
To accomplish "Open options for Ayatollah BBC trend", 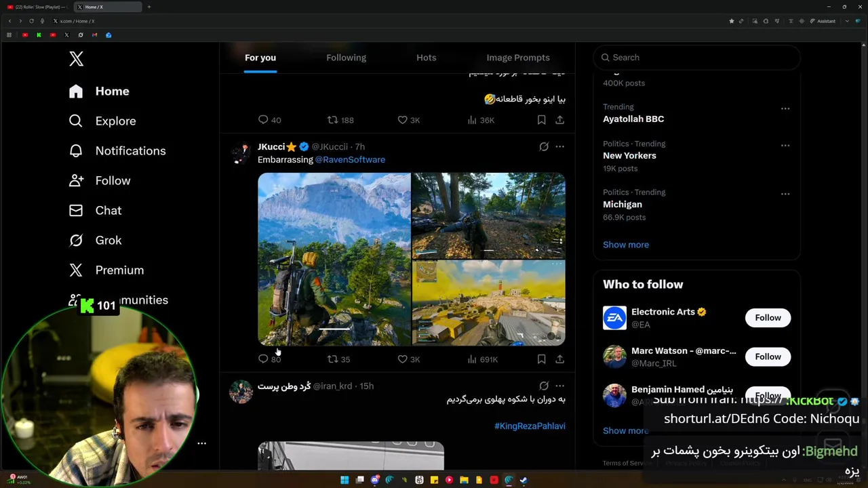I will pyautogui.click(x=785, y=108).
